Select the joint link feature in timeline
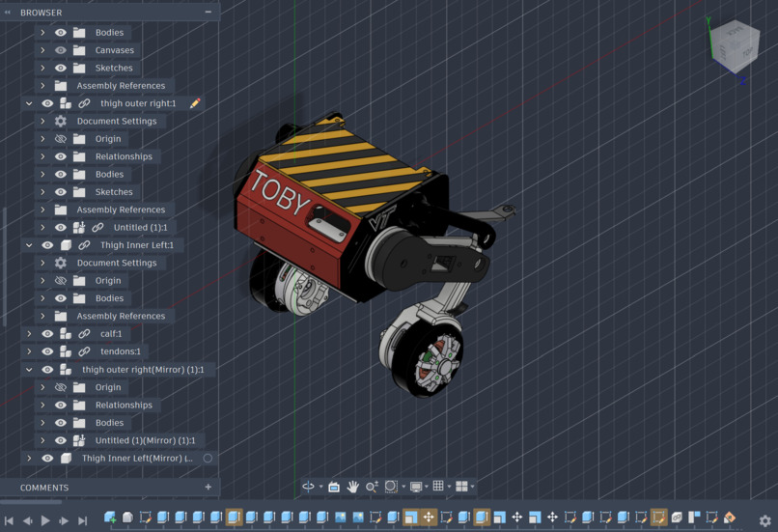778x532 pixels. (677, 518)
